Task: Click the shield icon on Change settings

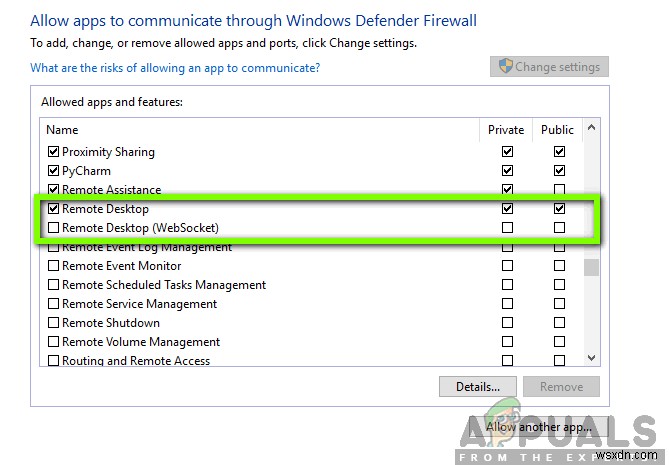Action: pyautogui.click(x=505, y=67)
